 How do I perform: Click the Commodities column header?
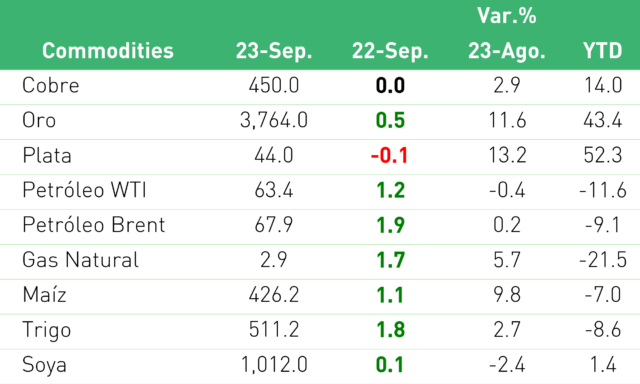pyautogui.click(x=108, y=51)
